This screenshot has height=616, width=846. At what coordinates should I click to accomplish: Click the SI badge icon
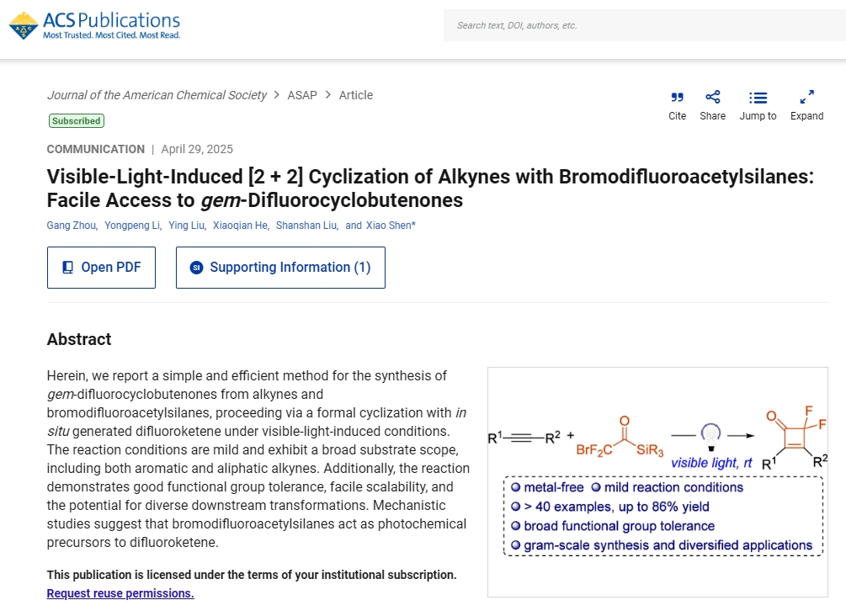[197, 268]
